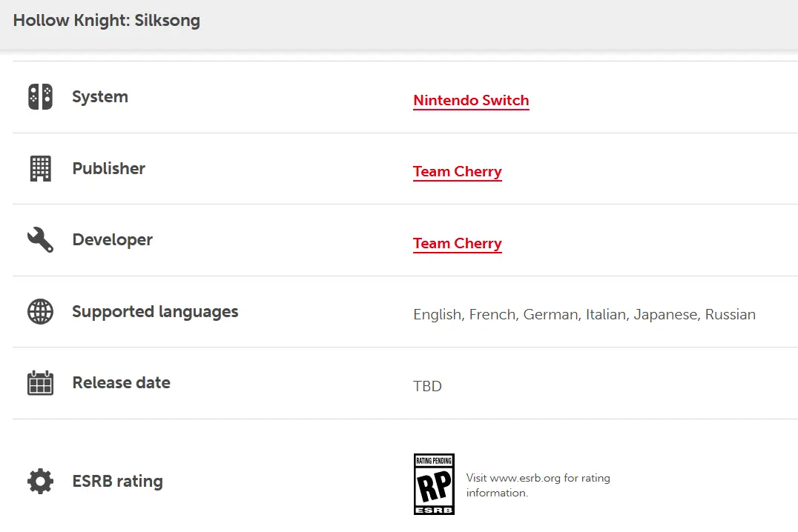Select the supported languages list text
Image resolution: width=798 pixels, height=532 pixels.
tap(584, 315)
